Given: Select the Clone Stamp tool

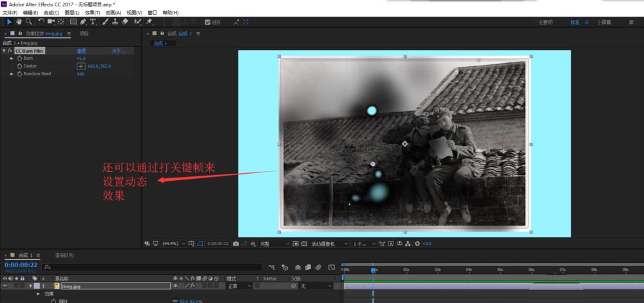Looking at the screenshot, I should (x=115, y=22).
